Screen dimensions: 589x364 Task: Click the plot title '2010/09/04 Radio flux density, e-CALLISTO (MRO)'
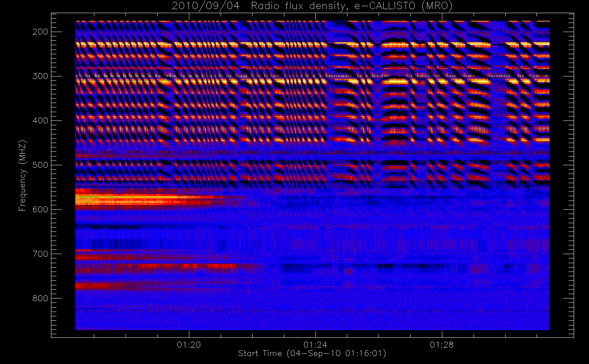pos(312,6)
